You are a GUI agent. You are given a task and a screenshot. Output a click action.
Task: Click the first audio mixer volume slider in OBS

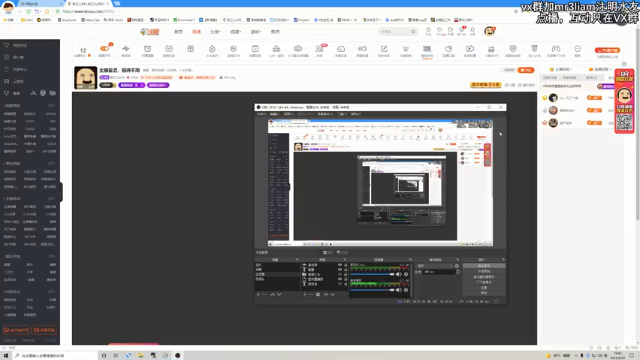[x=372, y=274]
